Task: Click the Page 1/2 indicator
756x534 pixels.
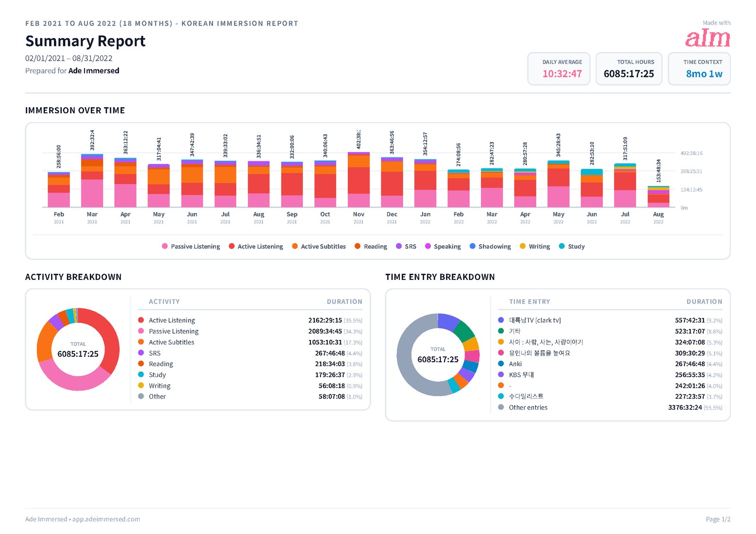Action: point(718,519)
